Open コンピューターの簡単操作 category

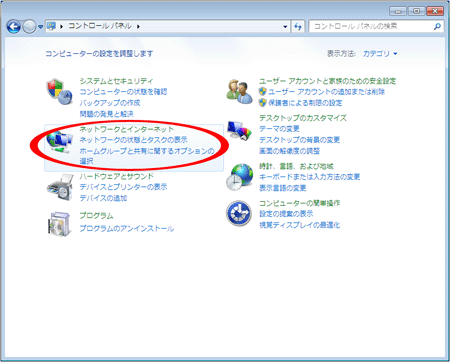299,203
